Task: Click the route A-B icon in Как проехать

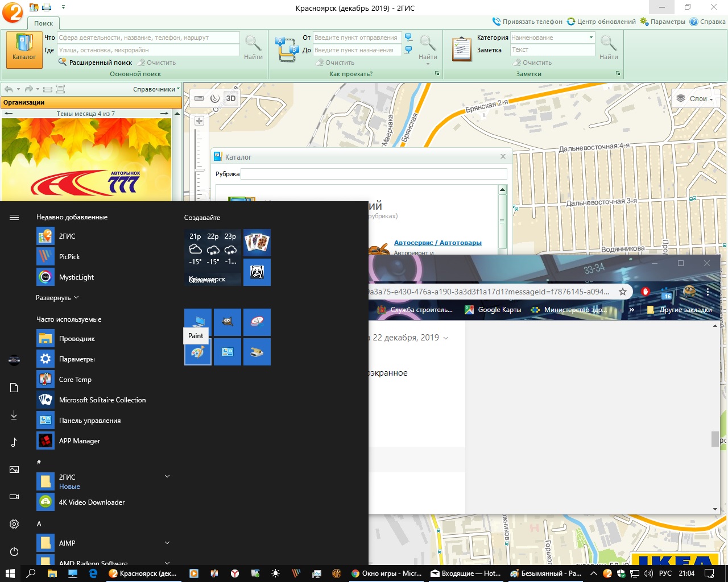Action: [x=287, y=49]
